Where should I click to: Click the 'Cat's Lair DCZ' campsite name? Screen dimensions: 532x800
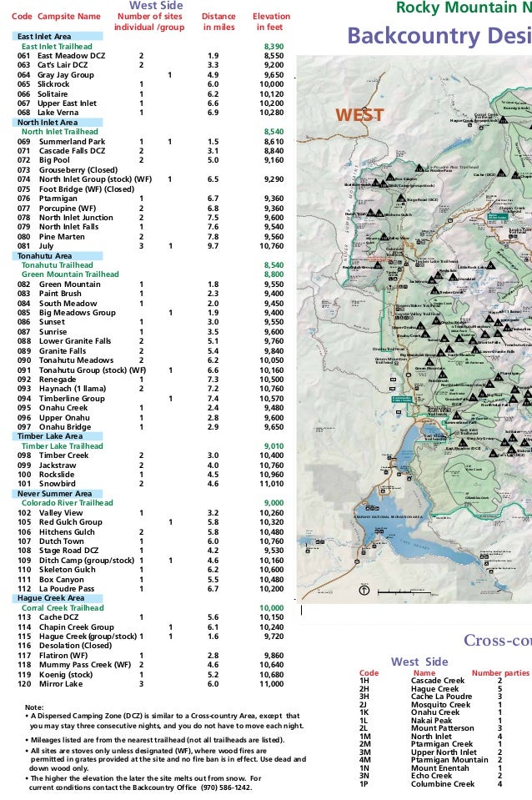63,65
